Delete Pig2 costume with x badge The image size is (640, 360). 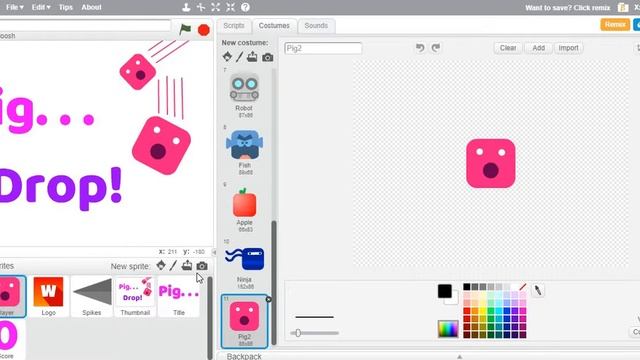coord(268,299)
